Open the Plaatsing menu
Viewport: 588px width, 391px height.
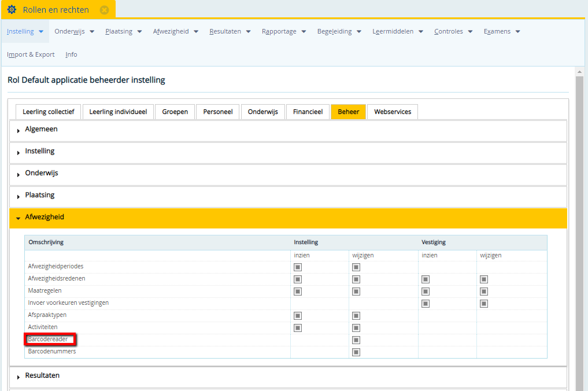123,31
